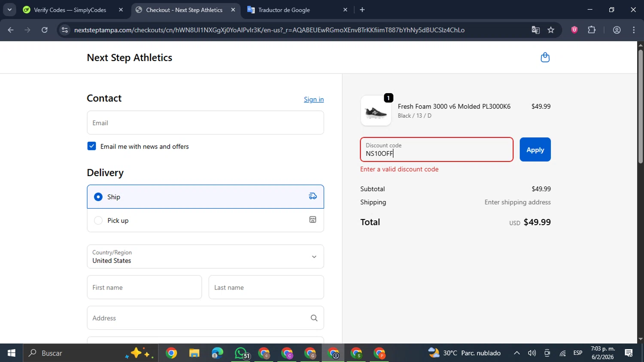Close the Checkout - Next Step Athletics tab

click(x=233, y=10)
